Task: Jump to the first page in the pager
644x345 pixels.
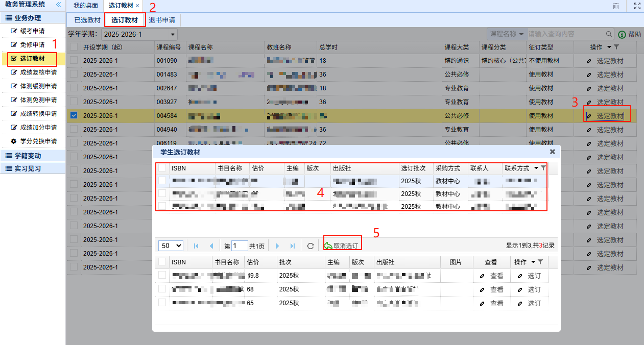Action: coord(196,246)
